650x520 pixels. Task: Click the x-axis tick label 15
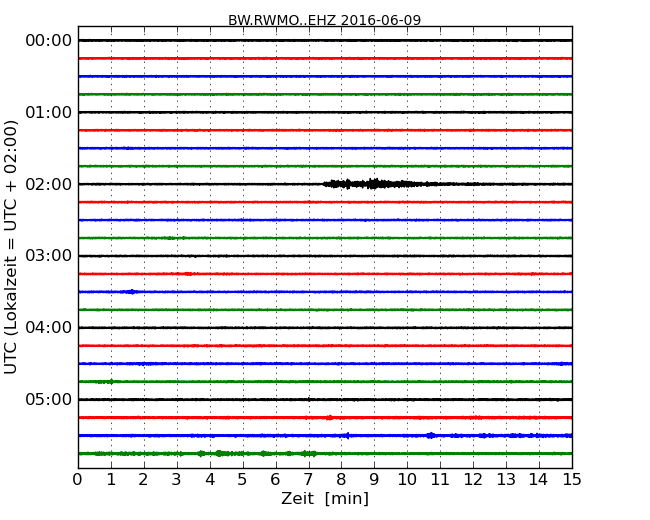coord(572,480)
